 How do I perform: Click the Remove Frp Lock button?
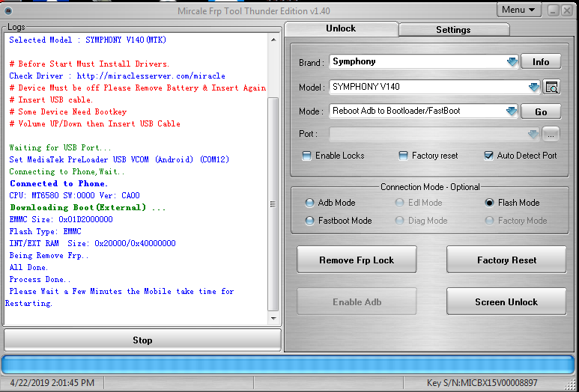click(357, 260)
